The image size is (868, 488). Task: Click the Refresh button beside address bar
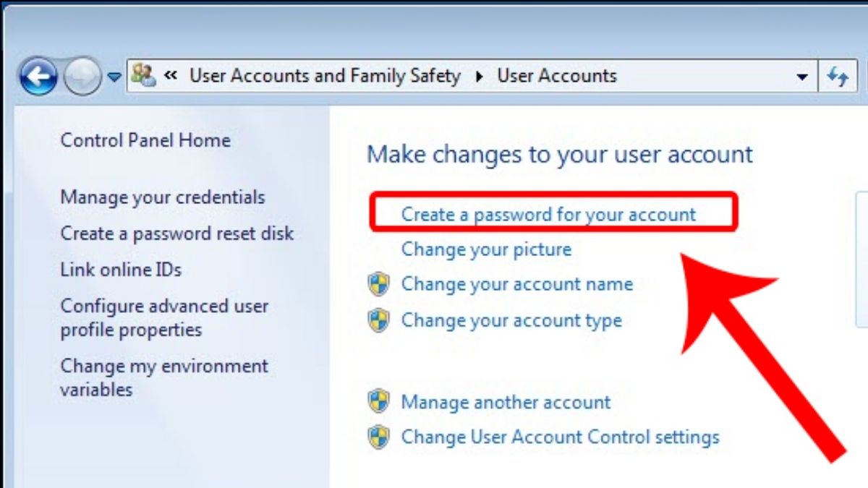[x=838, y=76]
